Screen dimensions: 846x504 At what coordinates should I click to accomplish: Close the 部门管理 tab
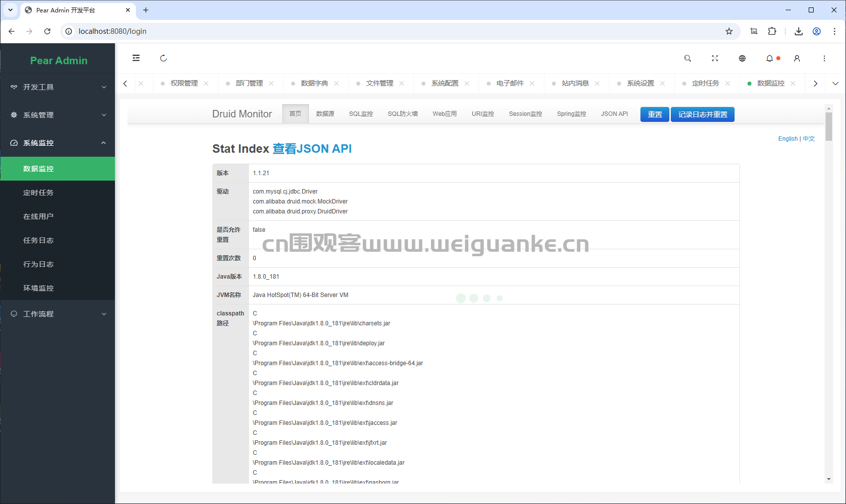[x=271, y=84]
